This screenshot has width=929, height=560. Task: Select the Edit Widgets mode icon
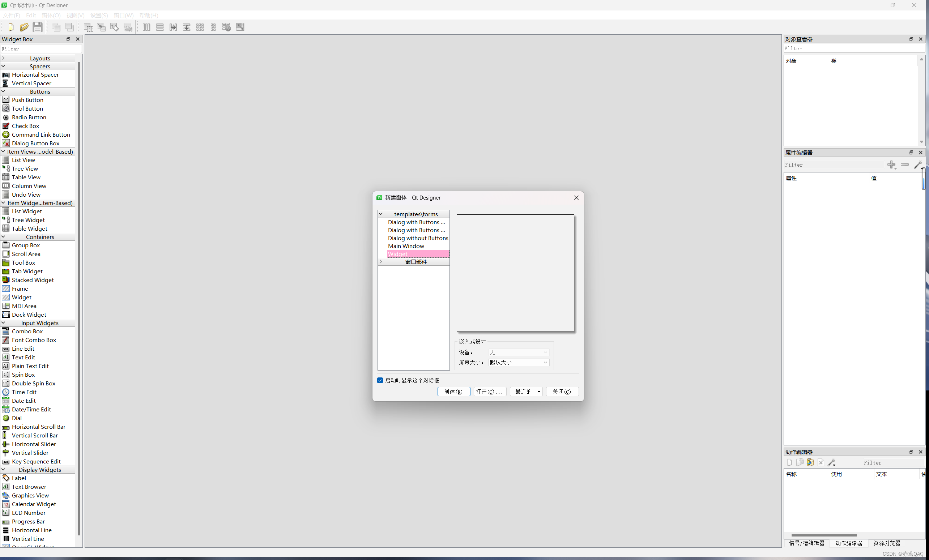[88, 27]
